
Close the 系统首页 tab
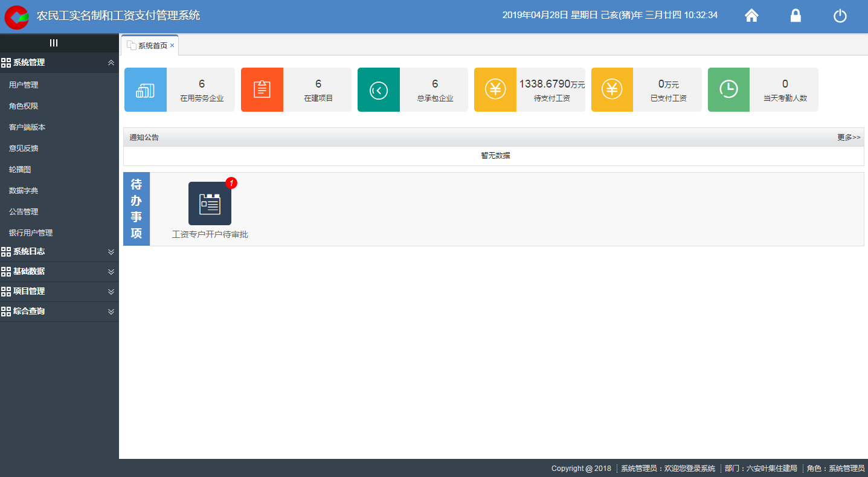point(172,45)
